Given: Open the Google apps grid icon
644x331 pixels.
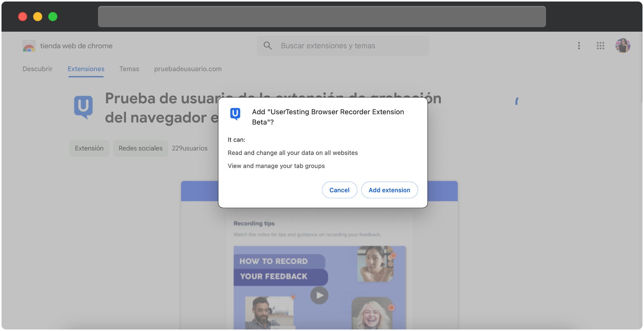Looking at the screenshot, I should 601,46.
